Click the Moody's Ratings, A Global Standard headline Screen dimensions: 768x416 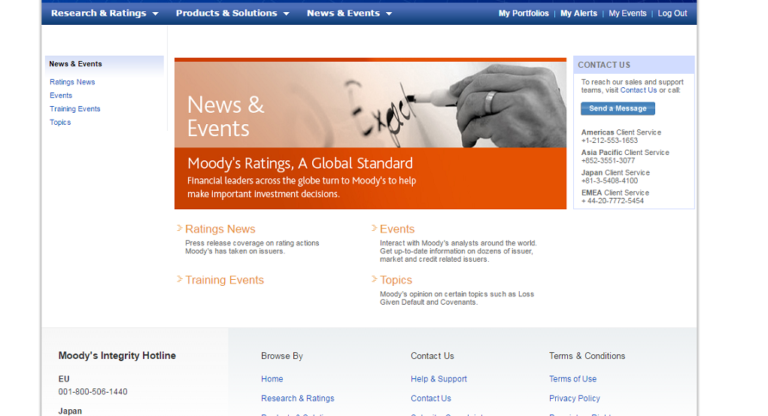click(x=300, y=163)
